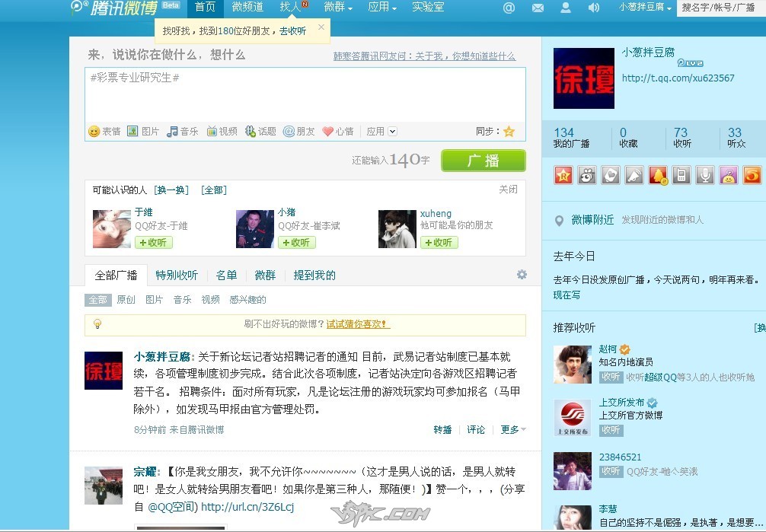Attach a video via the 视频 icon
766x532 pixels.
[x=212, y=131]
